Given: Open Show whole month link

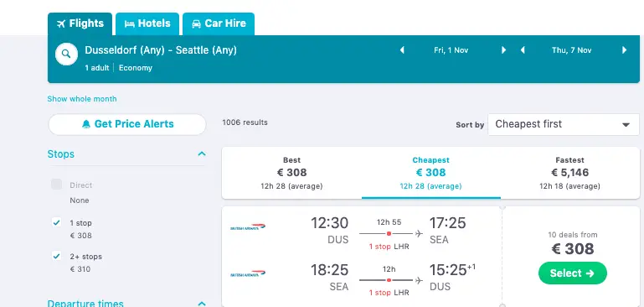Looking at the screenshot, I should coord(82,99).
